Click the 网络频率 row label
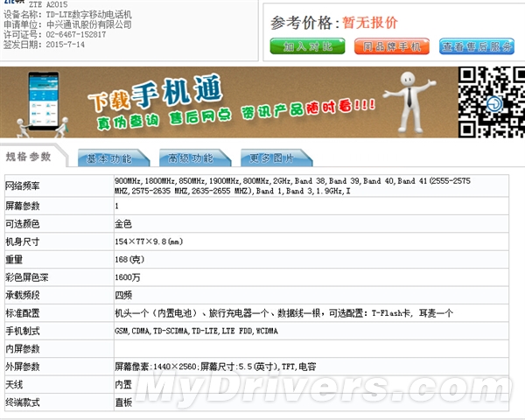The image size is (525, 420). tap(23, 185)
